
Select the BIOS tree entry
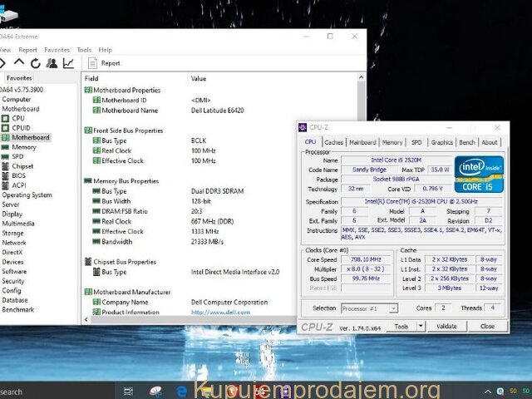point(18,175)
